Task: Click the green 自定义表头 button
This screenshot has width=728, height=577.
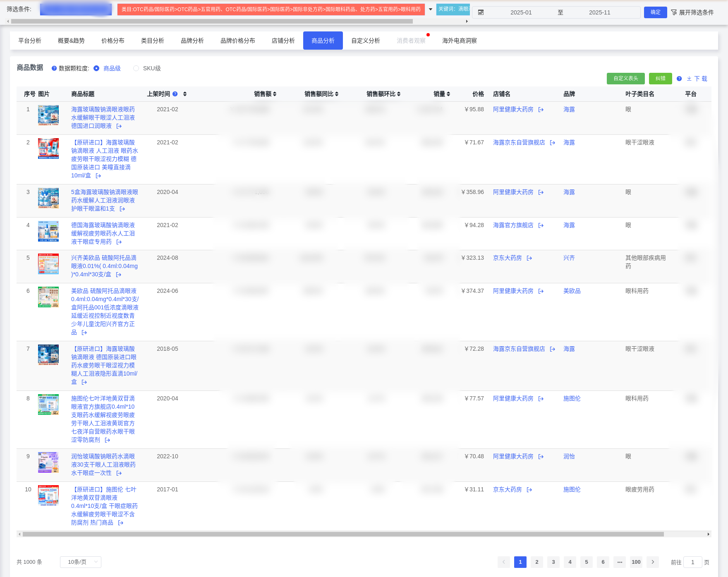Action: (625, 79)
